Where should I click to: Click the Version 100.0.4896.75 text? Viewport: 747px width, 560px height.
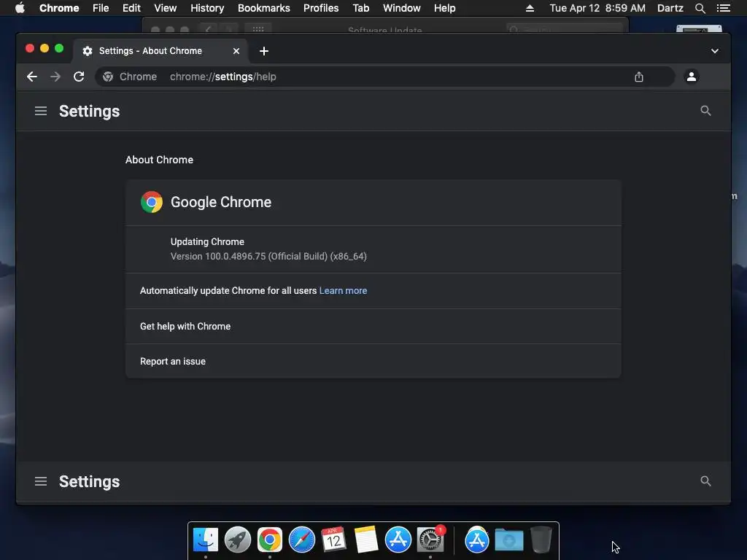[x=268, y=256]
